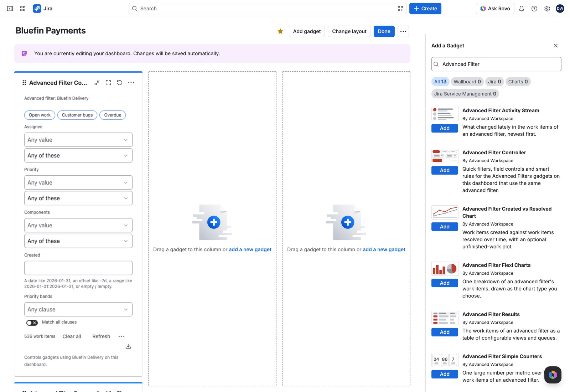Screen dimensions: 570x392
Task: Open the DW profile avatar
Action: pos(560,9)
